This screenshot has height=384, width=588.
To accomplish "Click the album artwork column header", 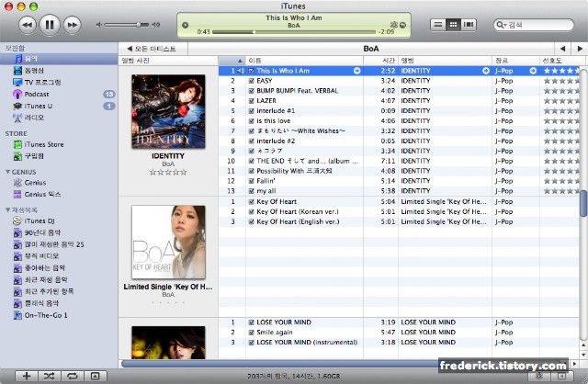I will point(168,61).
